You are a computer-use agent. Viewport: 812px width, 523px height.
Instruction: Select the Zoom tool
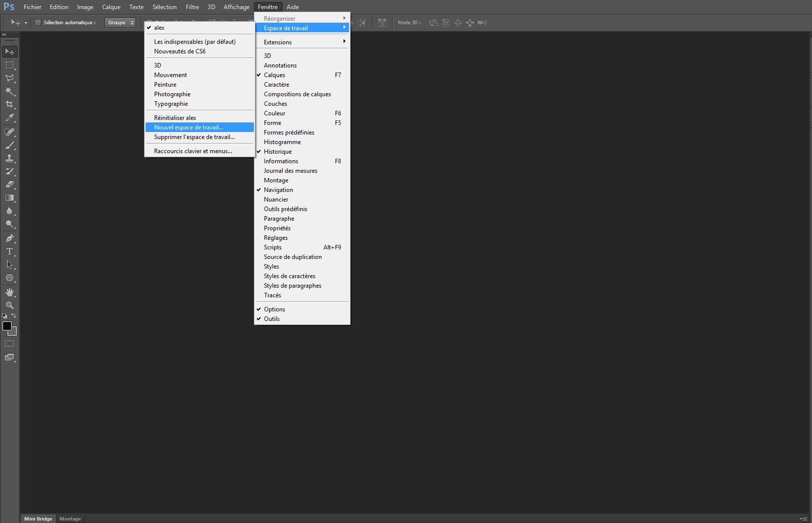[x=10, y=305]
